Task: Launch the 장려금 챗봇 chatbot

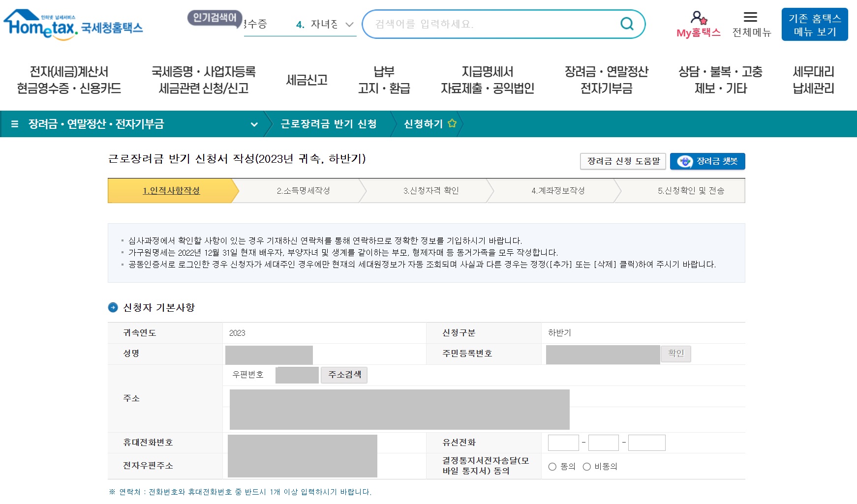Action: tap(707, 161)
